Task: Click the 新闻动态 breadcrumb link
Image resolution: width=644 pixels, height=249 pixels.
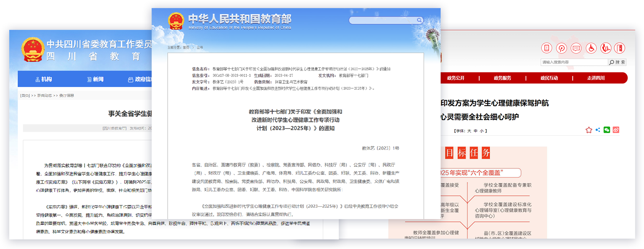Action: 44,96
